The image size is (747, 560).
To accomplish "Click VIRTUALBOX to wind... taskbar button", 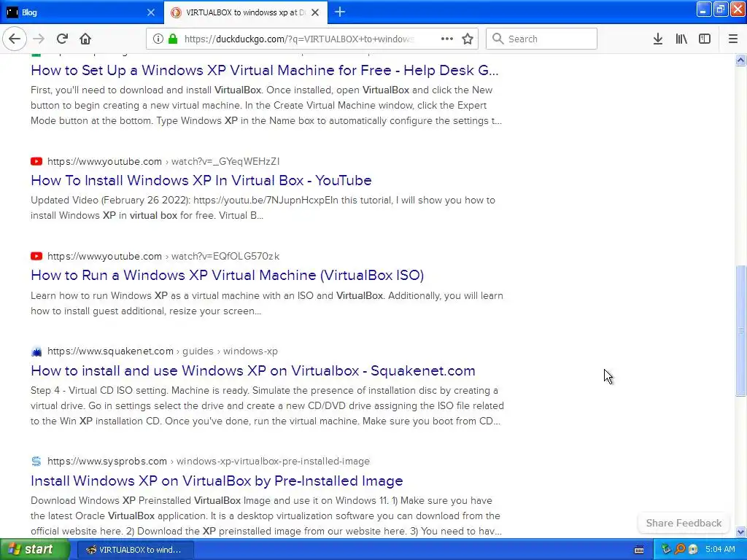I will coord(135,550).
